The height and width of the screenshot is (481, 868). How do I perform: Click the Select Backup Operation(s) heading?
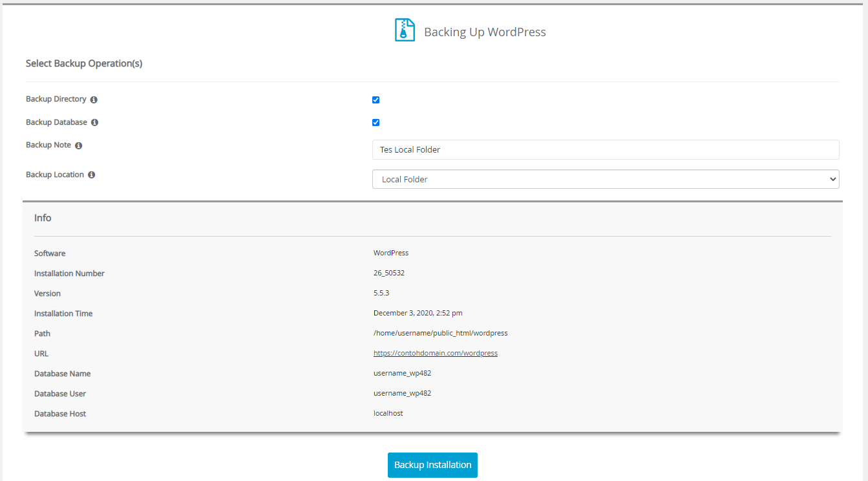(x=84, y=63)
